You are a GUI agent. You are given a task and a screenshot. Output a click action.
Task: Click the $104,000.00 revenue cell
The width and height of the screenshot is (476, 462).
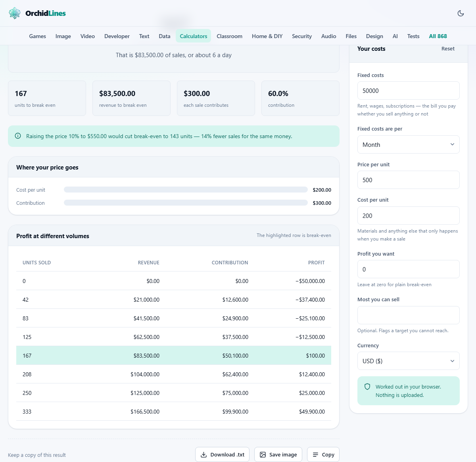coord(145,374)
